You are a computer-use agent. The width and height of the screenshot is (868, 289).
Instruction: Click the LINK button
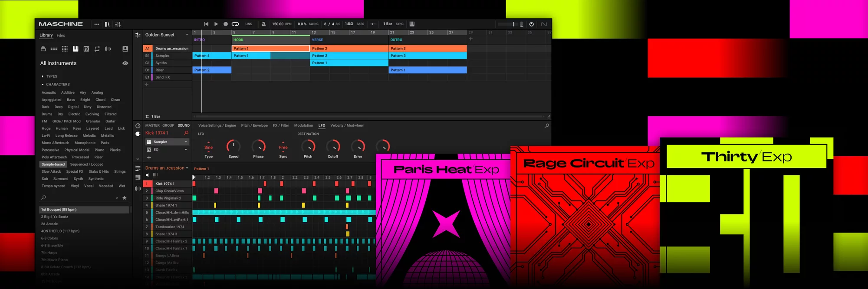(249, 24)
